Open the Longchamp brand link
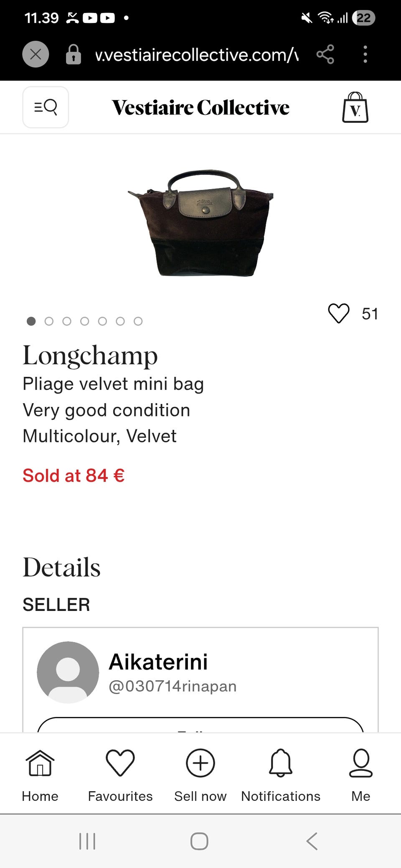 90,356
